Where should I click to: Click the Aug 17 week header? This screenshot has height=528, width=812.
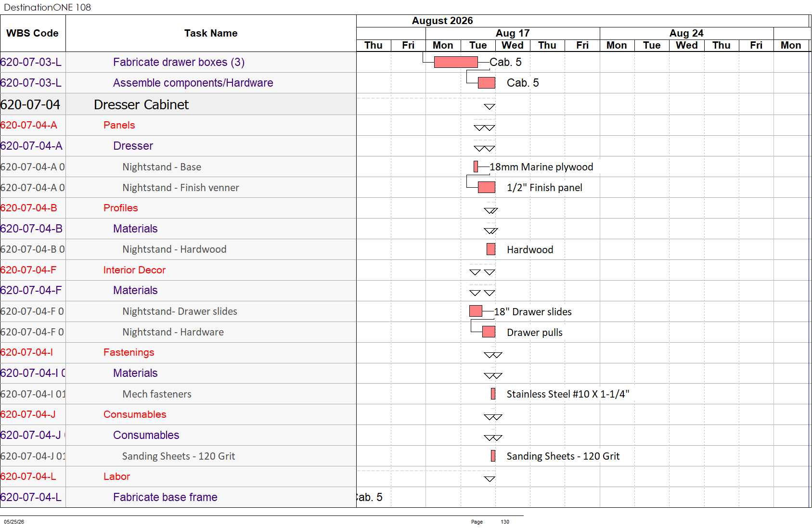click(x=513, y=33)
